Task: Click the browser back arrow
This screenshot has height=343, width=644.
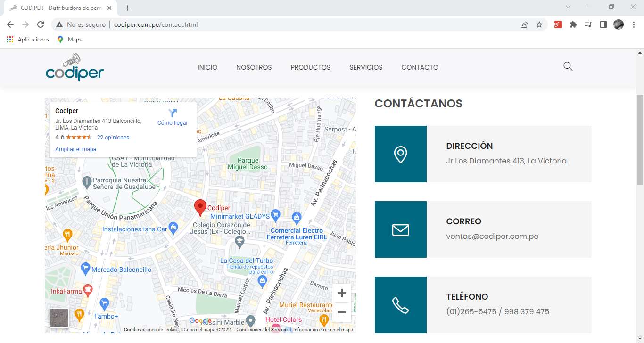Action: 10,24
